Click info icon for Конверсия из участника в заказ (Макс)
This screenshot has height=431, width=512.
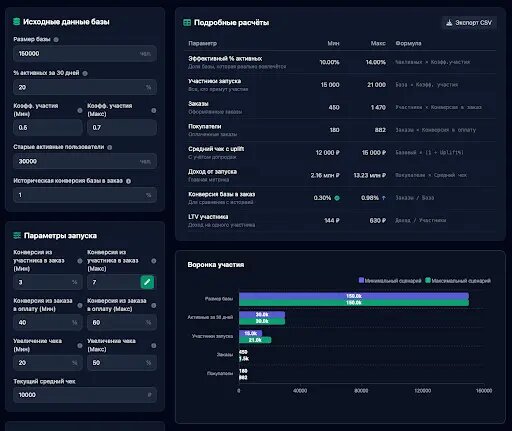click(154, 261)
